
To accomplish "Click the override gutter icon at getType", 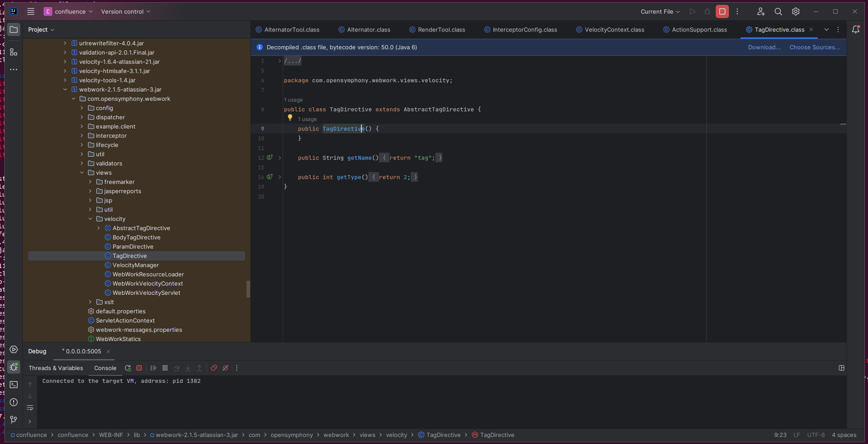I will click(x=270, y=177).
